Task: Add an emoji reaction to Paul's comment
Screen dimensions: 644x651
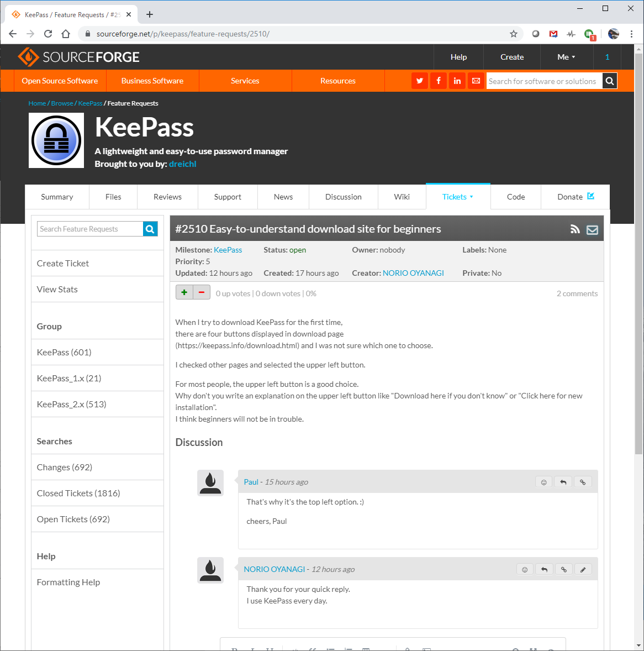Action: tap(543, 482)
